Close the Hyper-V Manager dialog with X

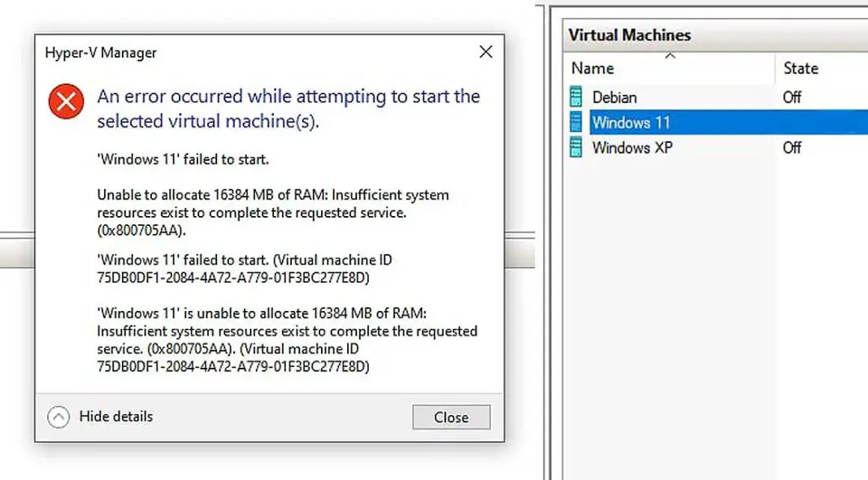tap(485, 52)
